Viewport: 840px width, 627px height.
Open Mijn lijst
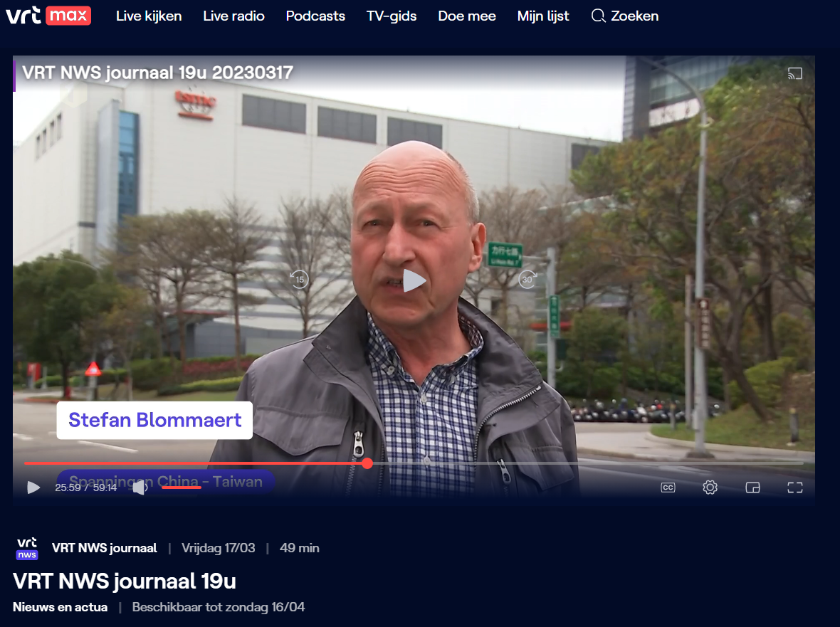(x=543, y=16)
